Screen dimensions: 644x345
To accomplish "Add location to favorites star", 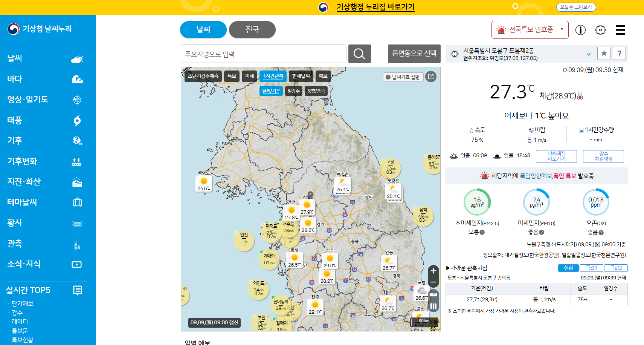I will (x=604, y=54).
